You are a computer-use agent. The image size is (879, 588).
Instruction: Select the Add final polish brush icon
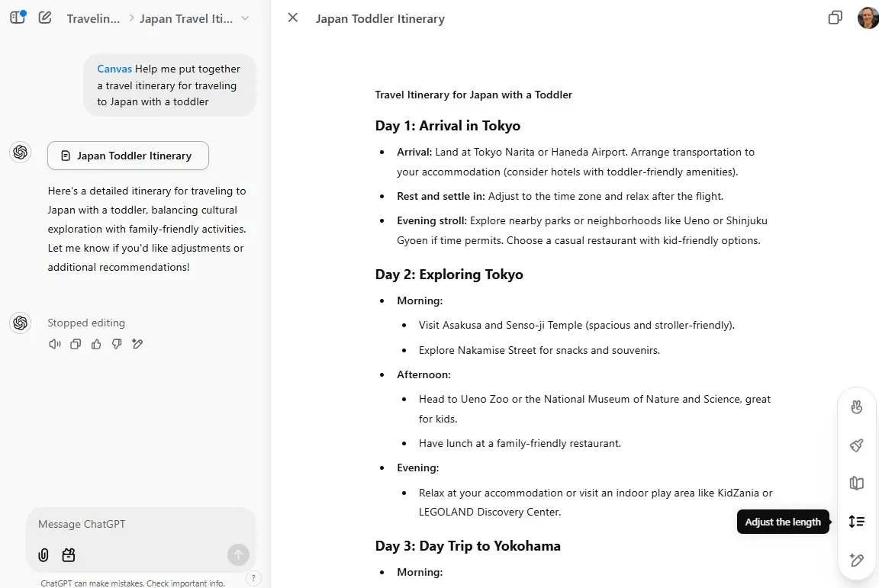(856, 445)
